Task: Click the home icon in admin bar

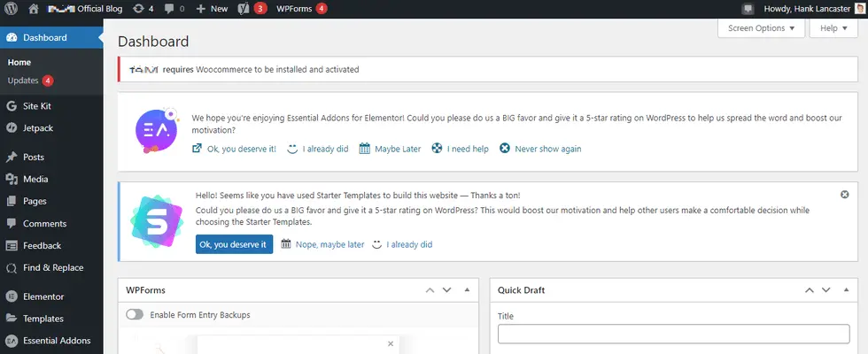Action: point(33,8)
